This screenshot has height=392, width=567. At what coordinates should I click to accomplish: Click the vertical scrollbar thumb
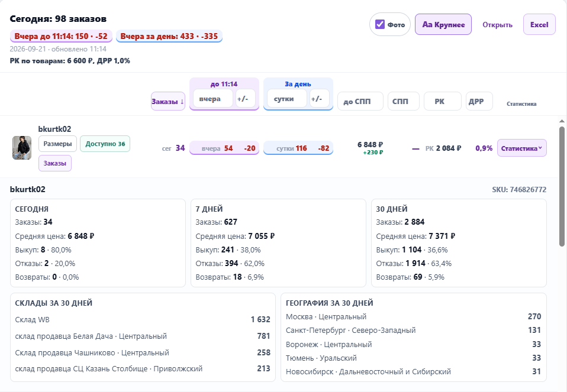coord(562,186)
